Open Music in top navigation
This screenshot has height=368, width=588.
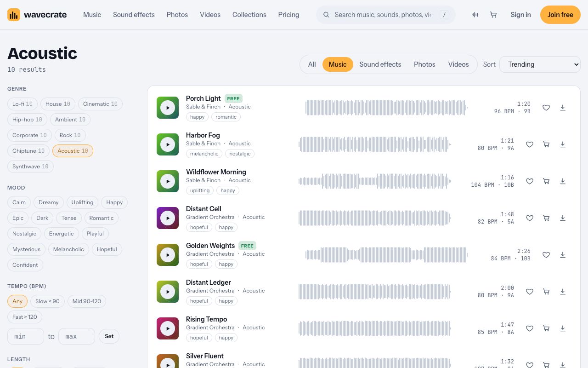coord(92,15)
